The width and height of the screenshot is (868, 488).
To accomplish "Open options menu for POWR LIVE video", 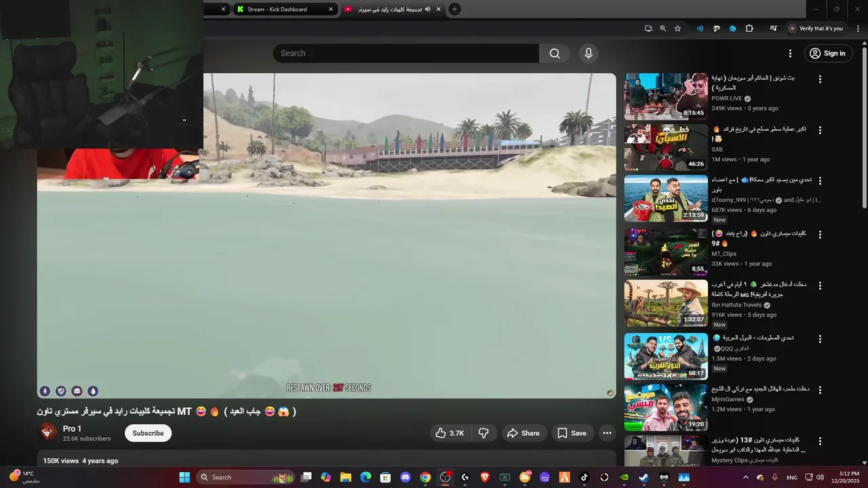I will (x=820, y=79).
